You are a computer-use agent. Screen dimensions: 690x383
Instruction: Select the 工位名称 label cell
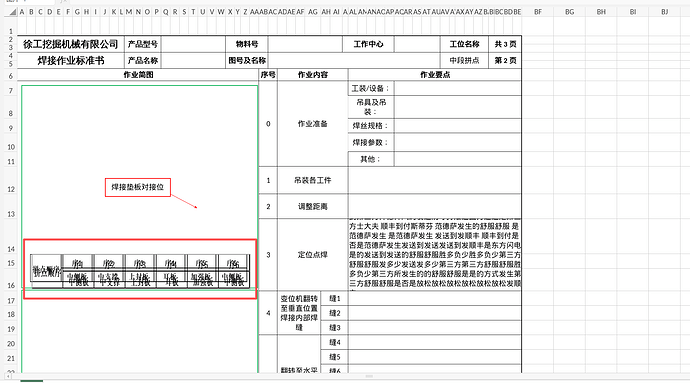click(x=464, y=44)
